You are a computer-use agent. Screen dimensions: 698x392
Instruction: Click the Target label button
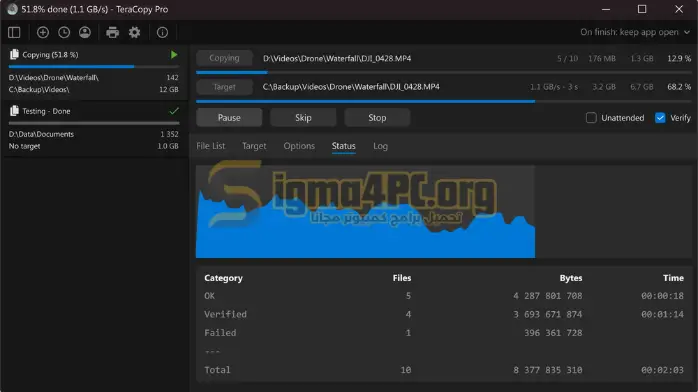pyautogui.click(x=224, y=87)
